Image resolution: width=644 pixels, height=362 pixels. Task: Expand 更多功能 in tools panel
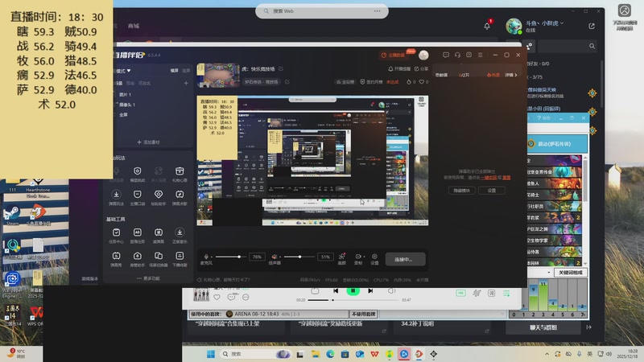click(148, 278)
